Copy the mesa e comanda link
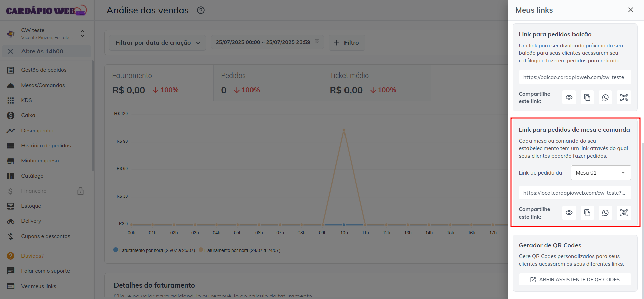The height and width of the screenshot is (299, 644). pos(587,213)
